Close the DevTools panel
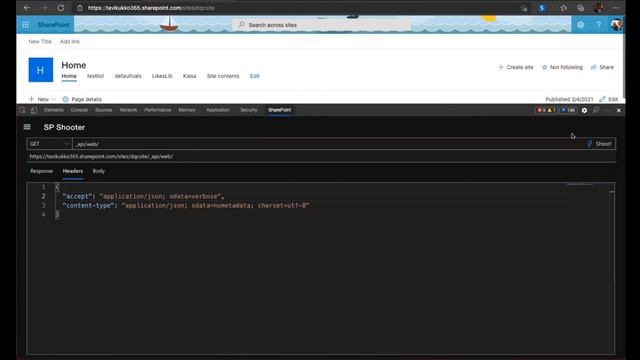The height and width of the screenshot is (360, 640). click(619, 110)
